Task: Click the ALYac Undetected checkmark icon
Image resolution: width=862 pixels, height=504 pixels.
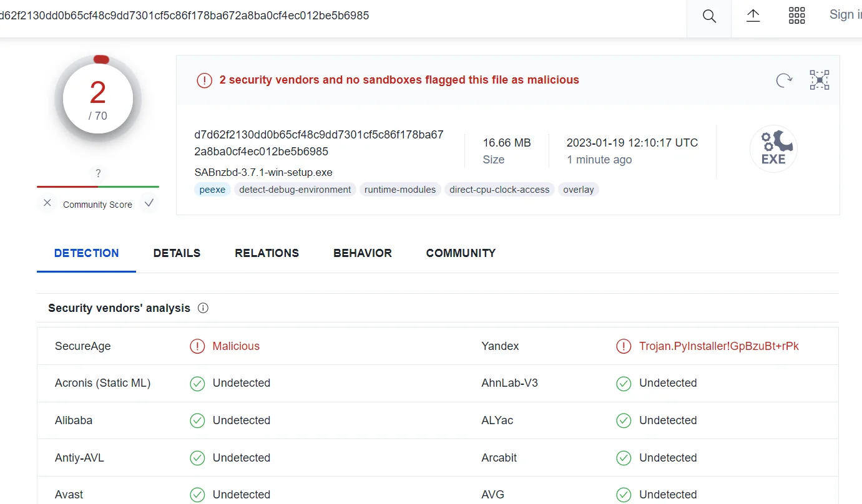Action: click(x=624, y=421)
